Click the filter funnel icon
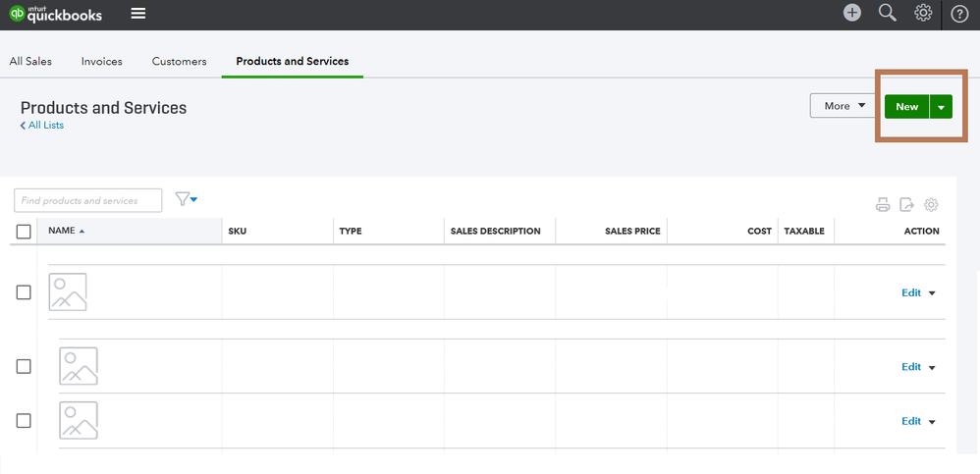 point(185,199)
